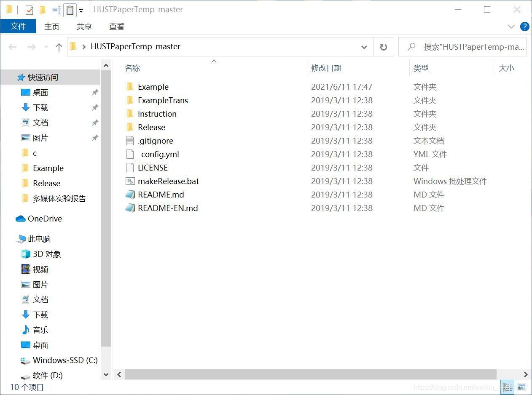Click the Rename icon in quick access toolbar
The height and width of the screenshot is (395, 532).
[56, 10]
